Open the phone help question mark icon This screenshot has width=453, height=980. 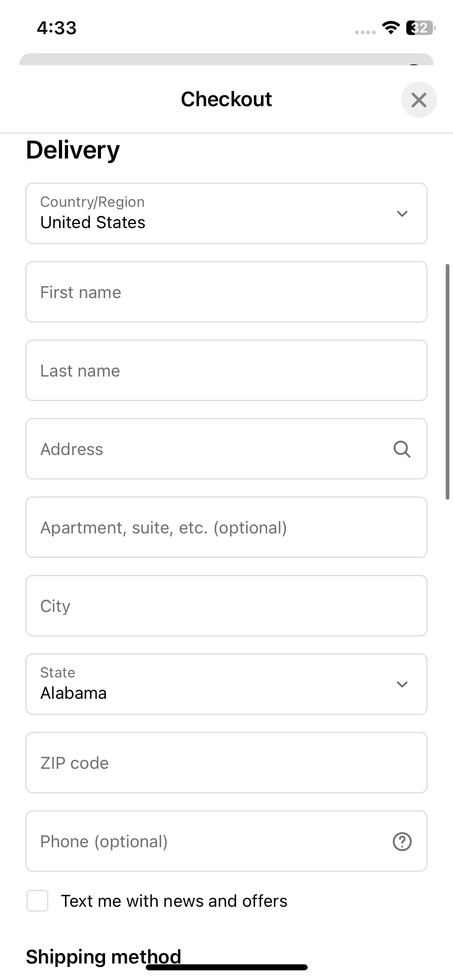(402, 841)
